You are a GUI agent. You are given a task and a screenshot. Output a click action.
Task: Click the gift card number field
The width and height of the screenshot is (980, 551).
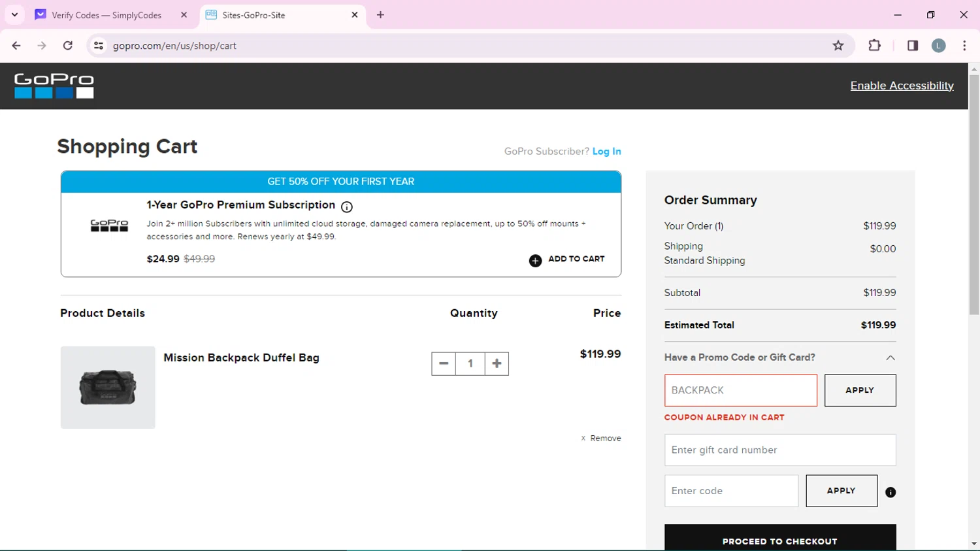[x=779, y=450]
